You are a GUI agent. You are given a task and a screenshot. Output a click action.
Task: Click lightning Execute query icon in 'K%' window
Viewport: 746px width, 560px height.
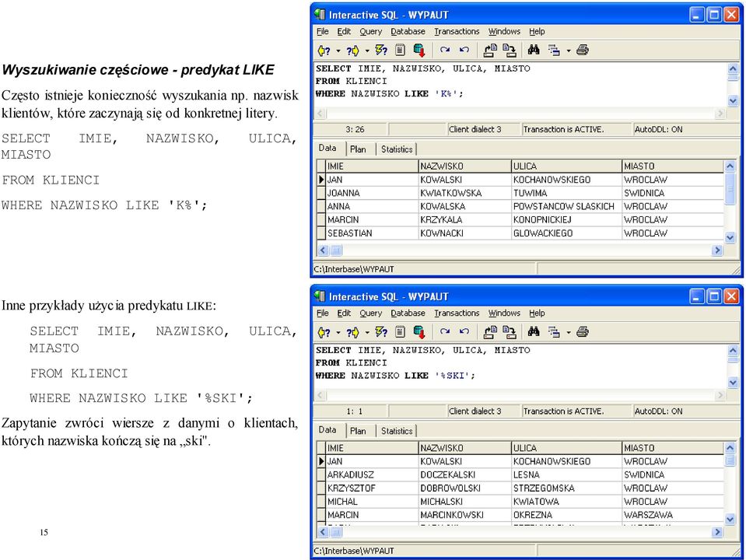pyautogui.click(x=381, y=50)
